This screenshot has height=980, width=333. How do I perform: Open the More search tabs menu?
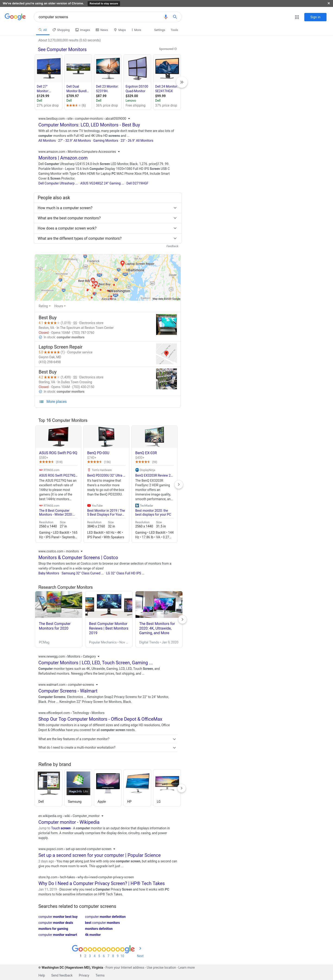point(136,30)
